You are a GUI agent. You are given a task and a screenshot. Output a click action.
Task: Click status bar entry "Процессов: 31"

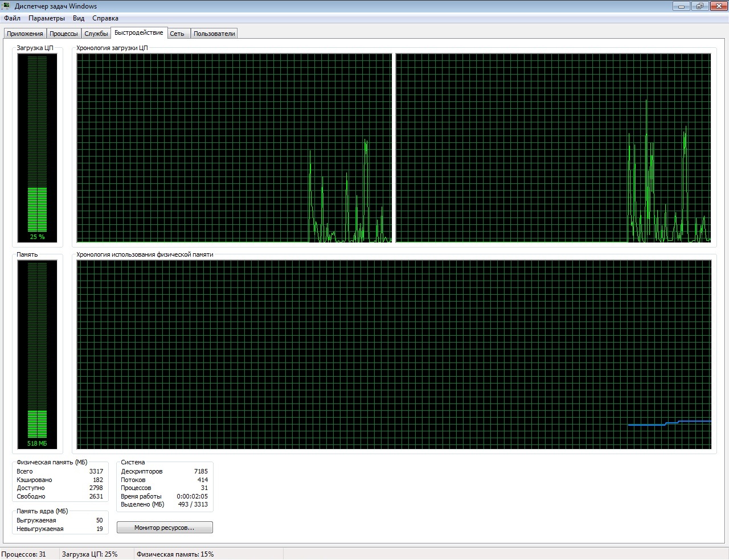[24, 554]
